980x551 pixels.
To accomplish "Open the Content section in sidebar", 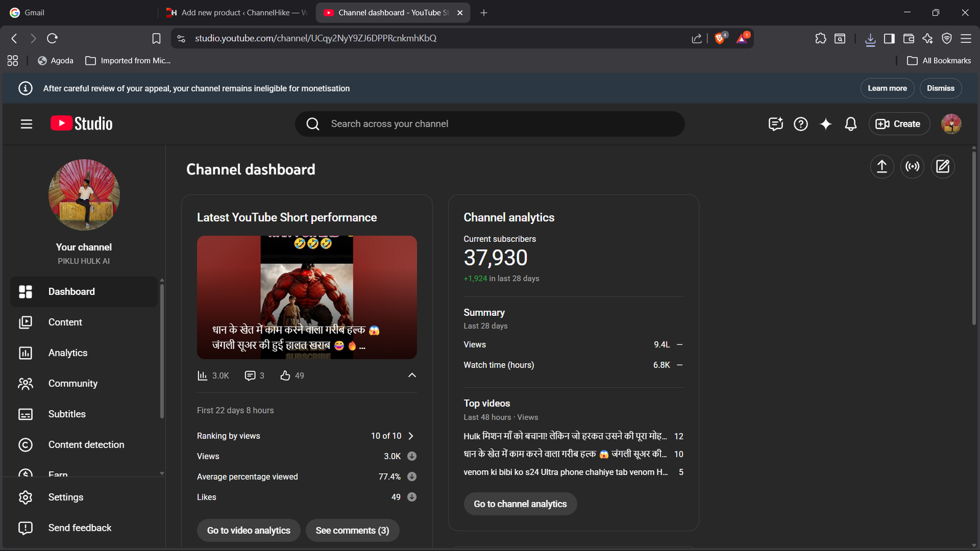I will (65, 322).
